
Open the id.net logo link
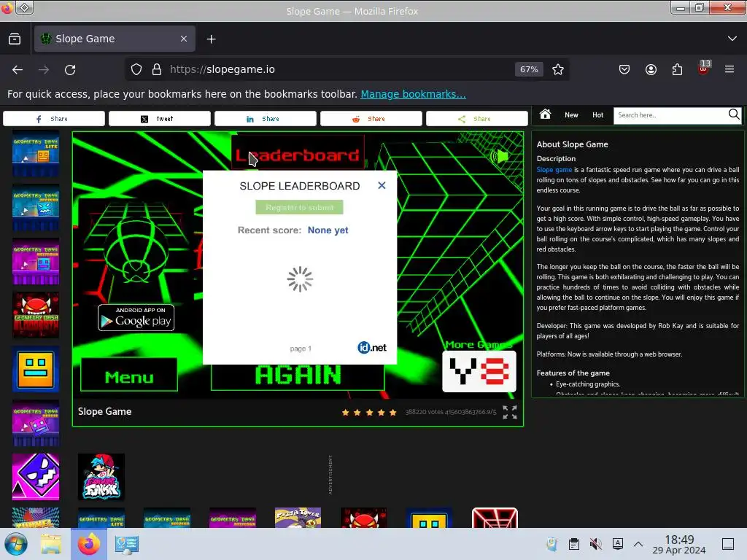[x=371, y=348]
